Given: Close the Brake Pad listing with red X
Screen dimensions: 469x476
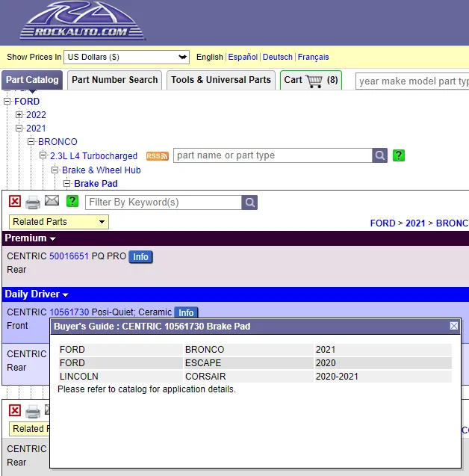Looking at the screenshot, I should tap(15, 201).
